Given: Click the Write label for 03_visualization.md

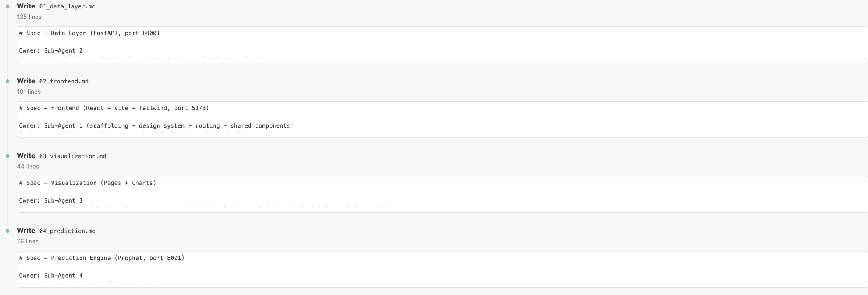Looking at the screenshot, I should [x=26, y=156].
